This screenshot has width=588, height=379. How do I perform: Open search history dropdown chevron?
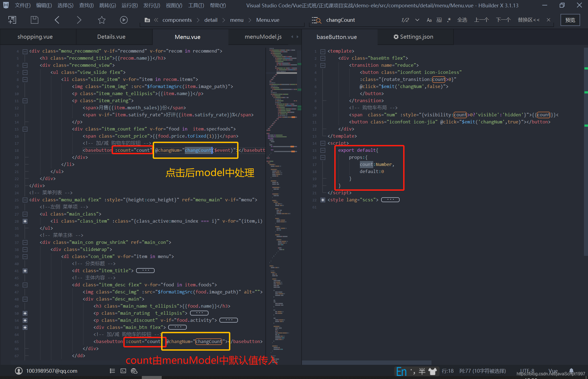[417, 20]
